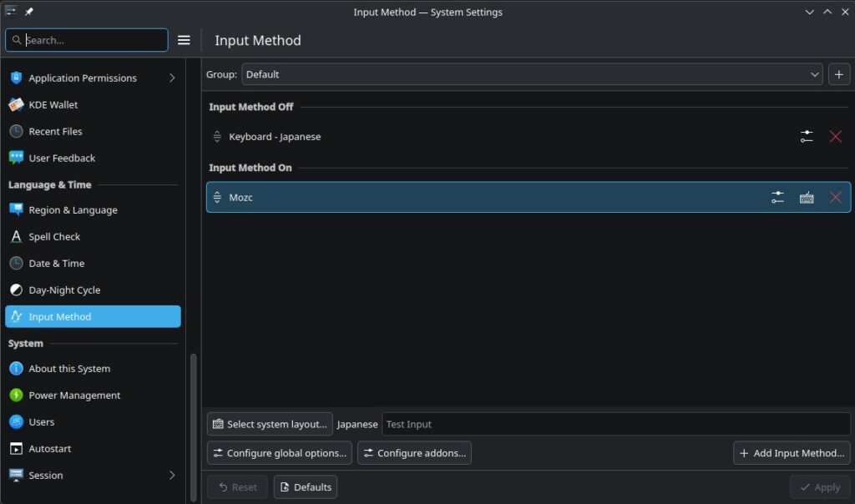855x504 pixels.
Task: Open Region & Language settings
Action: tap(73, 210)
